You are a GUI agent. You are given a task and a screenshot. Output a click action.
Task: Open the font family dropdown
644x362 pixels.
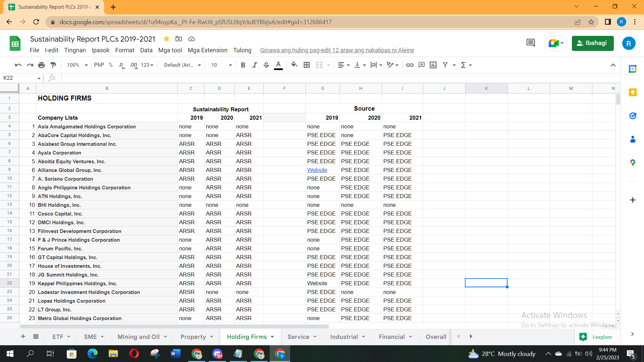[x=182, y=65]
